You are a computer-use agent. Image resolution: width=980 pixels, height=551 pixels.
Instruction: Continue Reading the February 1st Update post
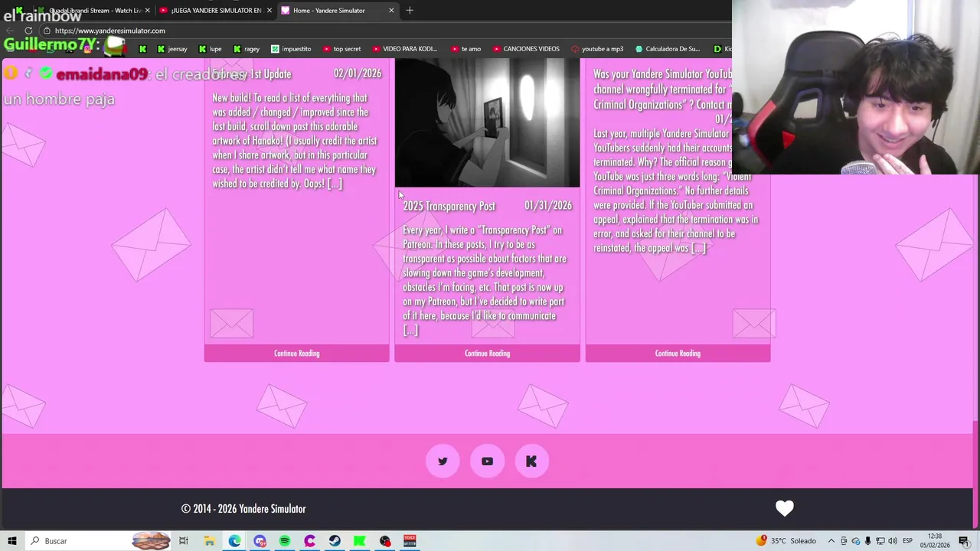(x=296, y=354)
